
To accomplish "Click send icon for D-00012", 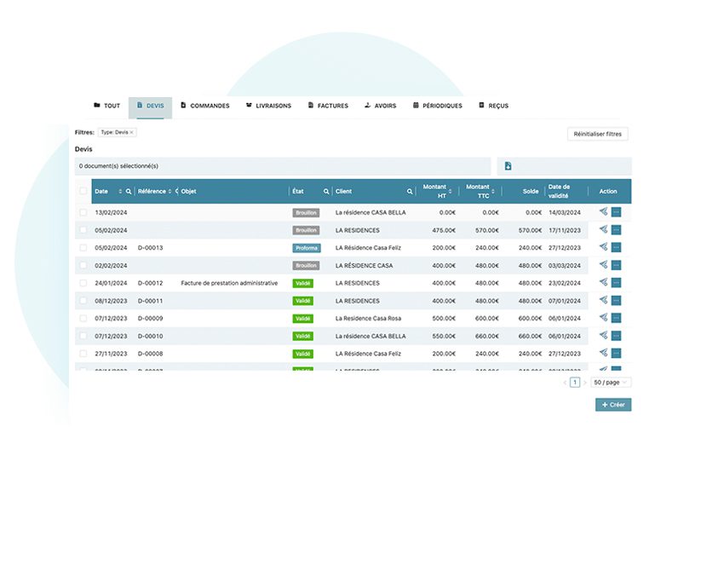I will pos(604,282).
